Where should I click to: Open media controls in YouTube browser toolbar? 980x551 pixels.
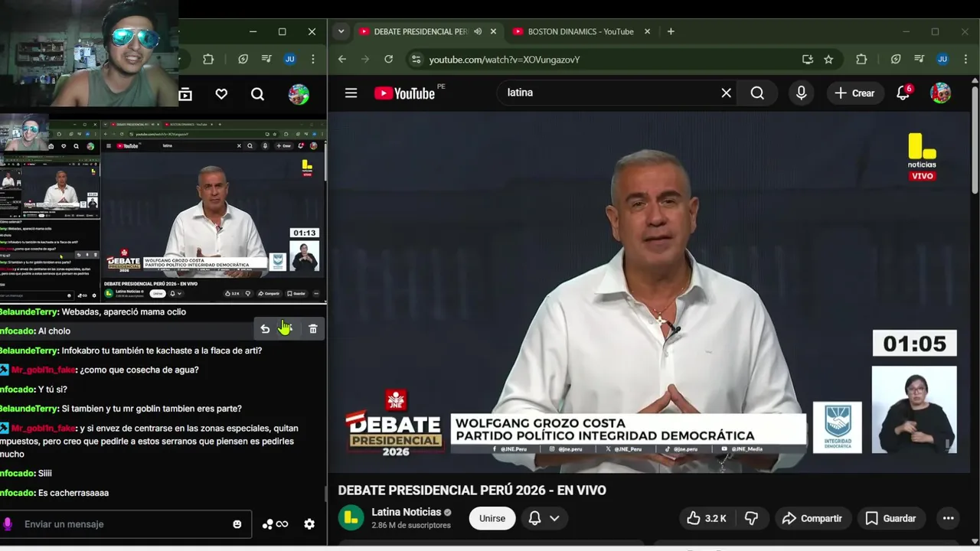[920, 59]
